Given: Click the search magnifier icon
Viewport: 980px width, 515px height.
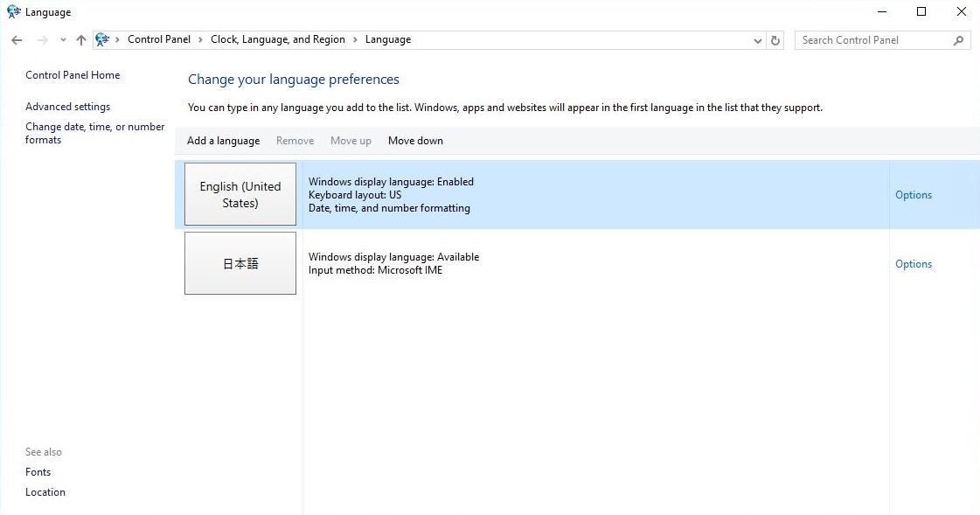Looking at the screenshot, I should pos(959,40).
